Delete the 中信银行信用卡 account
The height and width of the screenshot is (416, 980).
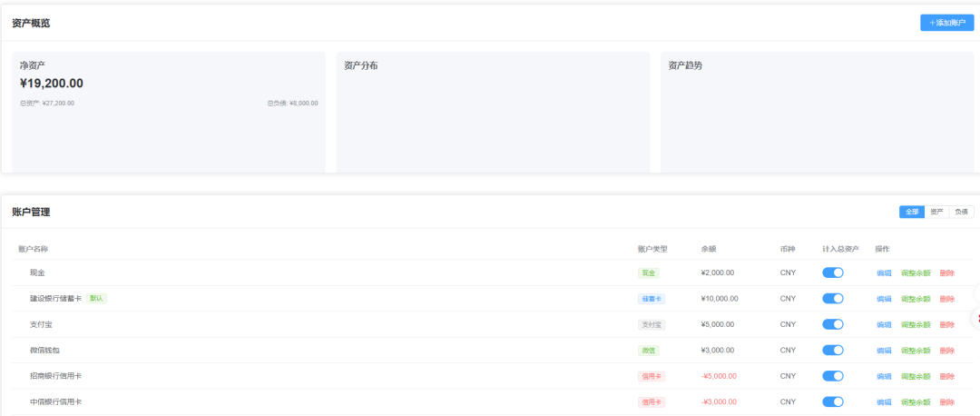pos(946,402)
